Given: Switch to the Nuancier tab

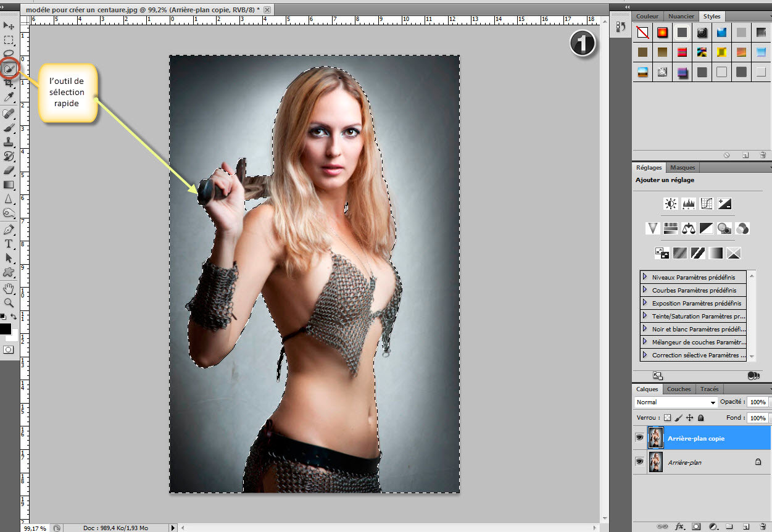Looking at the screenshot, I should 681,17.
